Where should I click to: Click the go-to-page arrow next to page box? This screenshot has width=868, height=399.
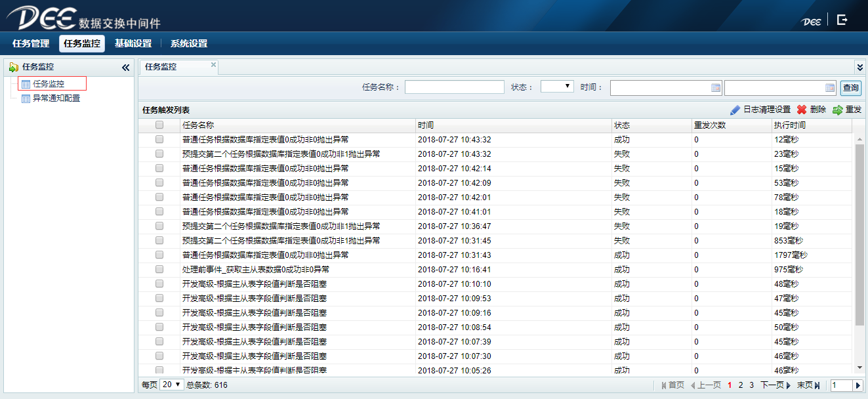click(858, 385)
